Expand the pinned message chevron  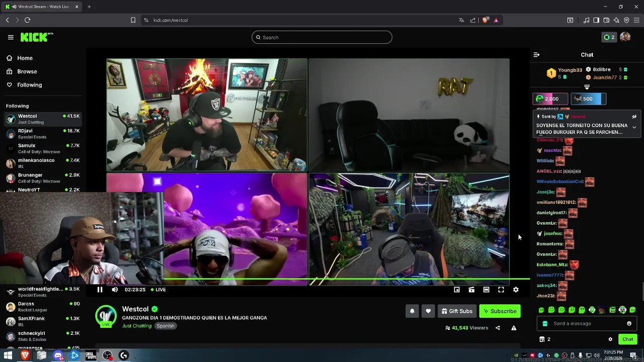tap(634, 127)
